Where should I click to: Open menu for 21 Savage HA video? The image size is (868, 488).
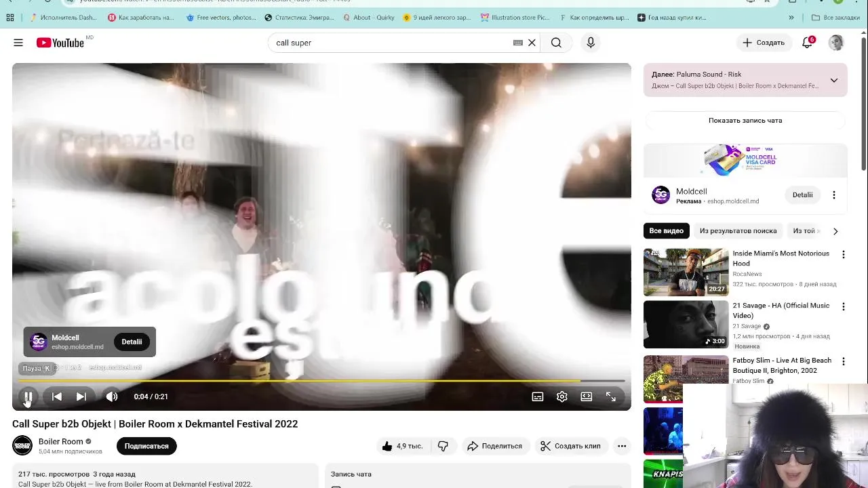(844, 307)
